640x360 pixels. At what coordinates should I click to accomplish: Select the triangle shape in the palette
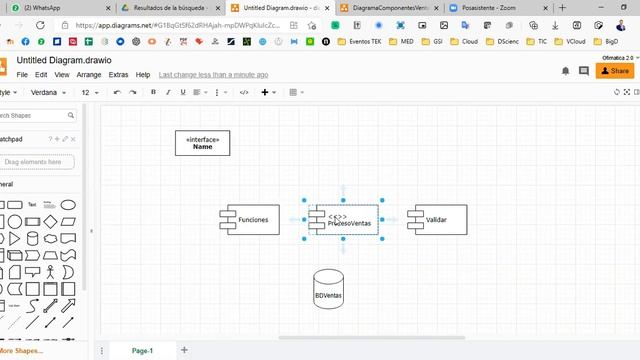pyautogui.click(x=14, y=238)
